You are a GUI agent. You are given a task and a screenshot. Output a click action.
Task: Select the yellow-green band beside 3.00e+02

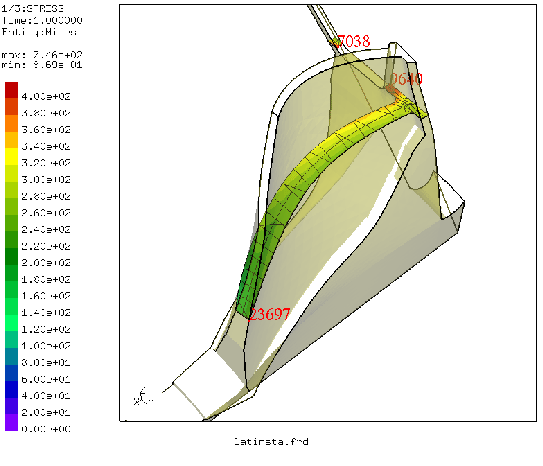tap(11, 173)
